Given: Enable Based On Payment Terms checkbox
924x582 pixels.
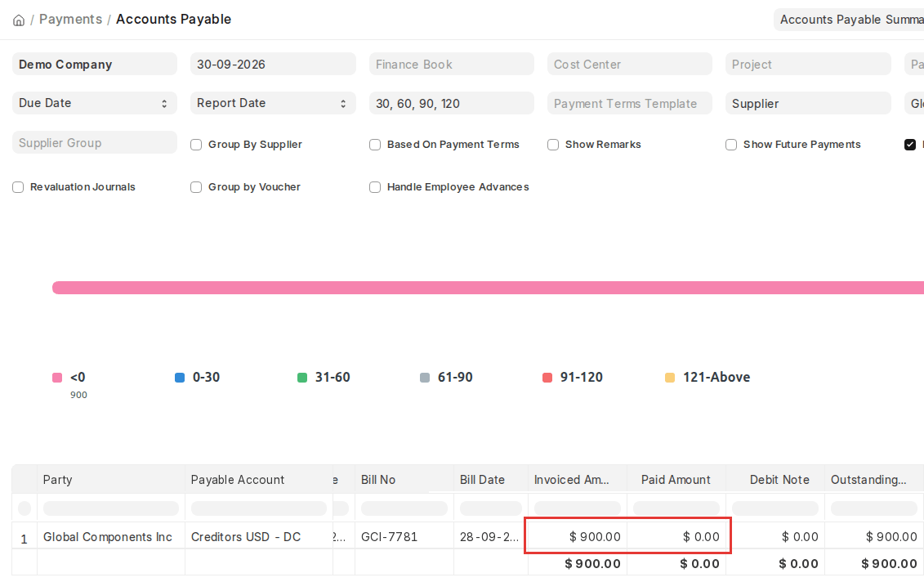Looking at the screenshot, I should 375,145.
